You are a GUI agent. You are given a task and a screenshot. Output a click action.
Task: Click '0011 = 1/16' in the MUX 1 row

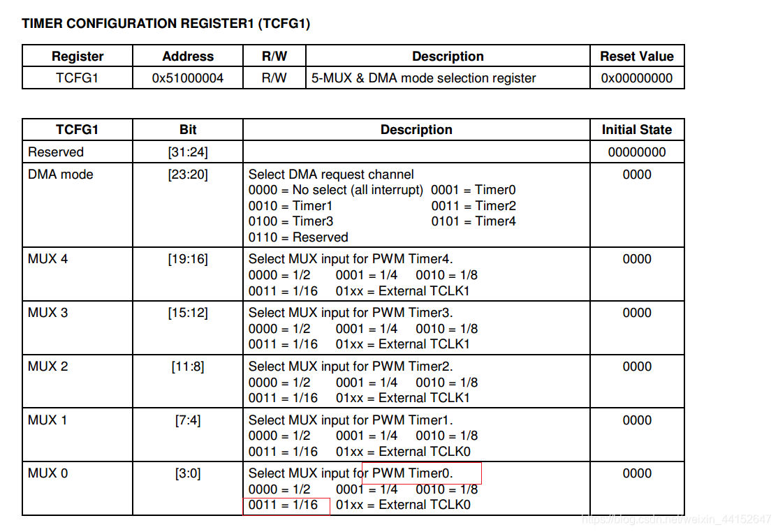pos(283,451)
